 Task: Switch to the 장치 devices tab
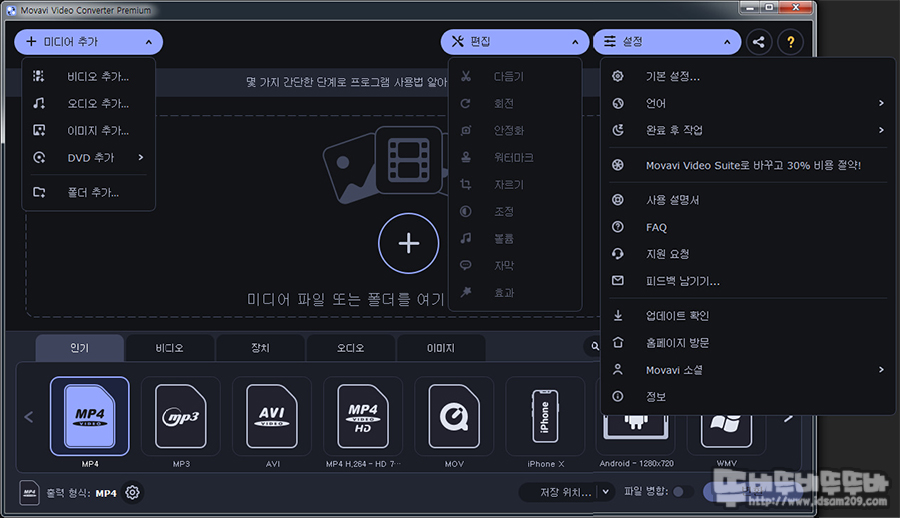click(x=260, y=348)
